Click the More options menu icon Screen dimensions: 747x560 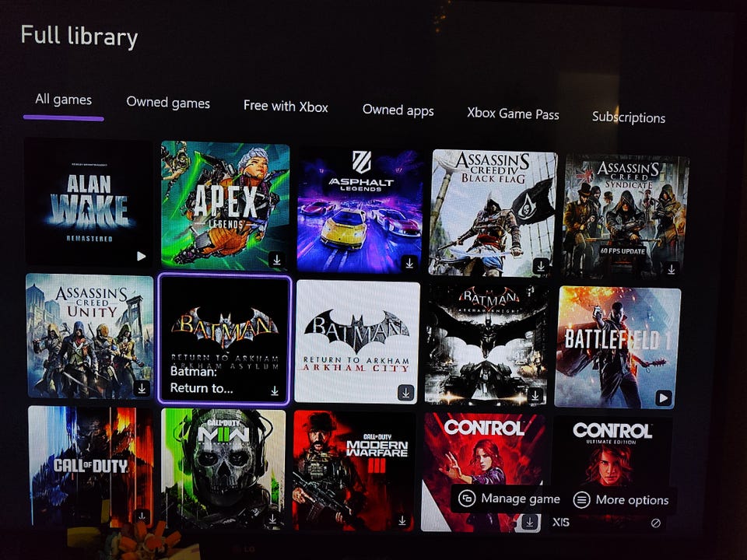click(x=581, y=500)
